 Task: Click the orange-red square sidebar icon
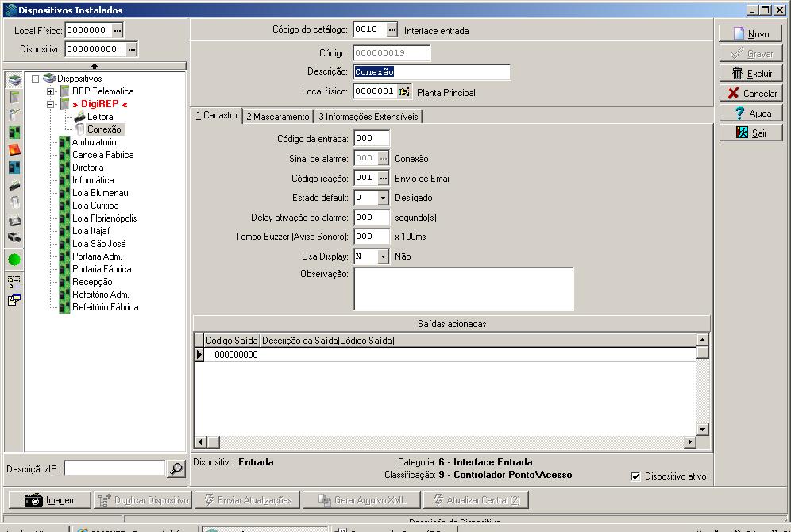pos(14,150)
